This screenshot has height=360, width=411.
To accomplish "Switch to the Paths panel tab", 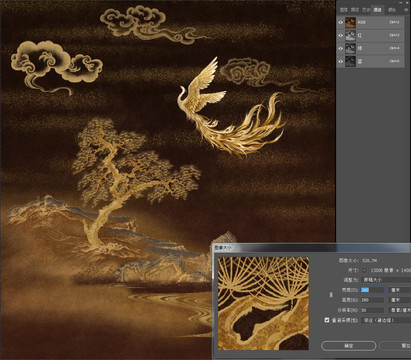I will [355, 10].
